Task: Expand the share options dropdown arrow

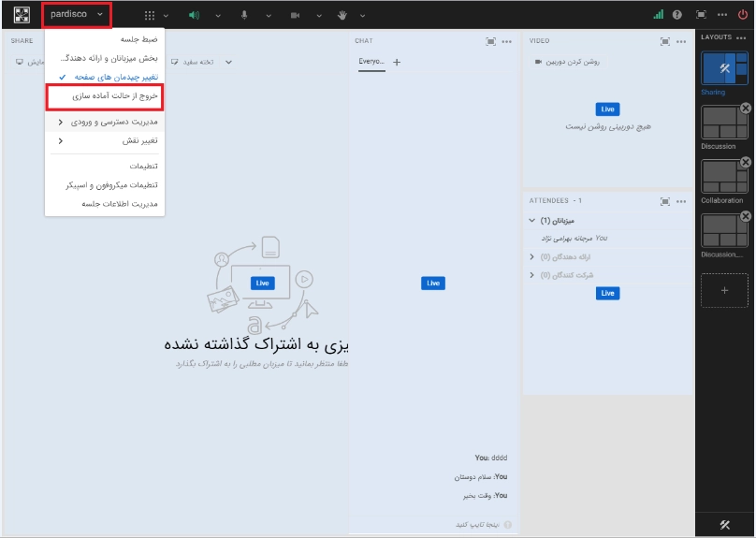Action: pos(228,62)
